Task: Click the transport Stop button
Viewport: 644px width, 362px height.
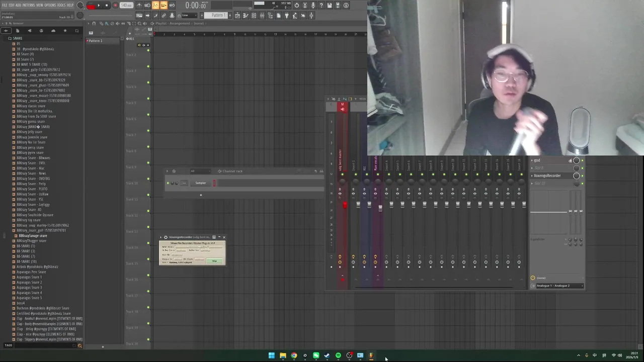Action: 107,6
